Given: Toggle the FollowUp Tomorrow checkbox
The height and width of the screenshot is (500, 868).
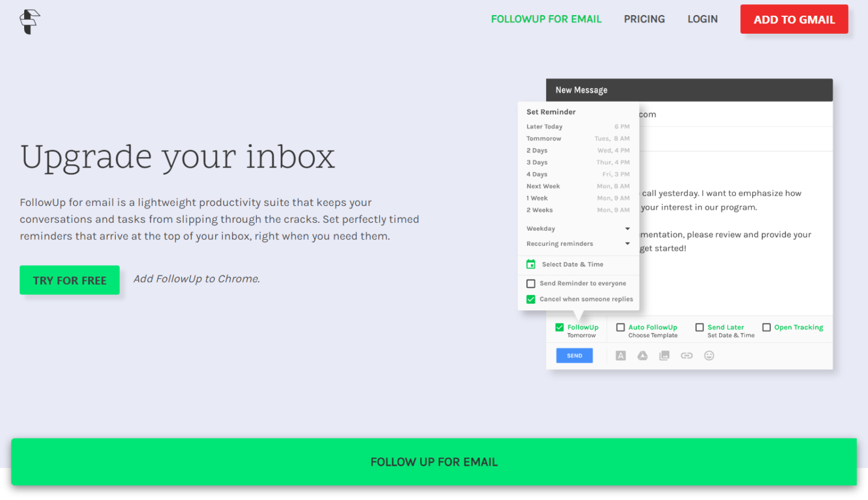Looking at the screenshot, I should (560, 327).
